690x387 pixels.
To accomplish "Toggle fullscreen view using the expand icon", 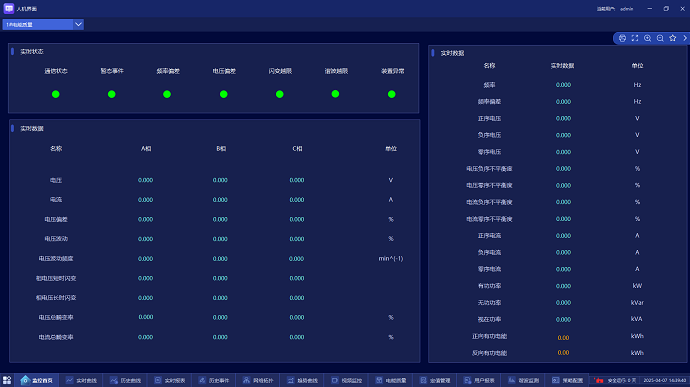I will (635, 38).
